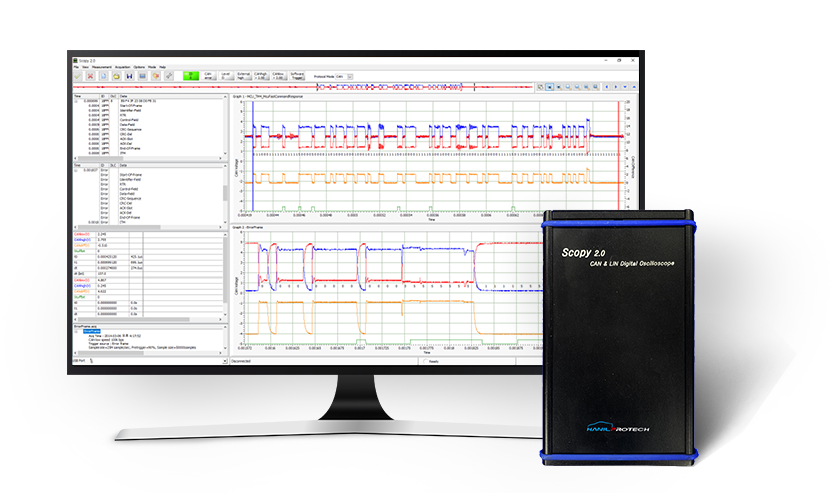The height and width of the screenshot is (493, 833).
Task: Click the first magnifier zoom icon
Action: [x=568, y=87]
